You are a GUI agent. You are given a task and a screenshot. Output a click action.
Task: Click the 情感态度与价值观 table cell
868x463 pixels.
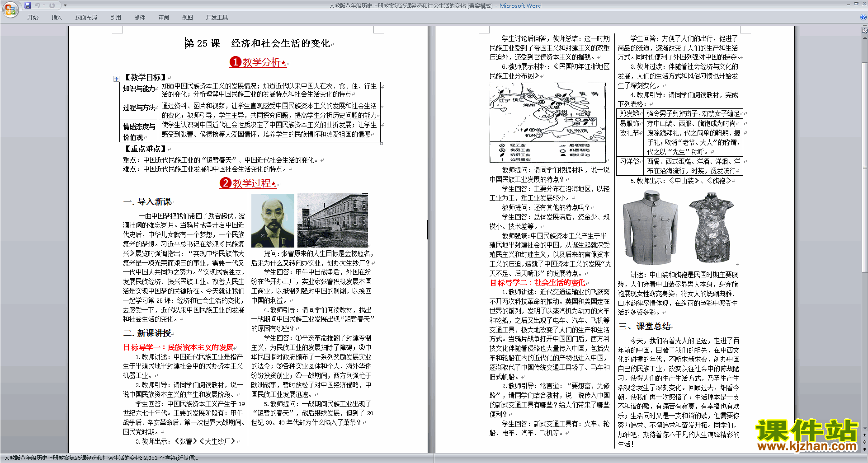point(139,131)
